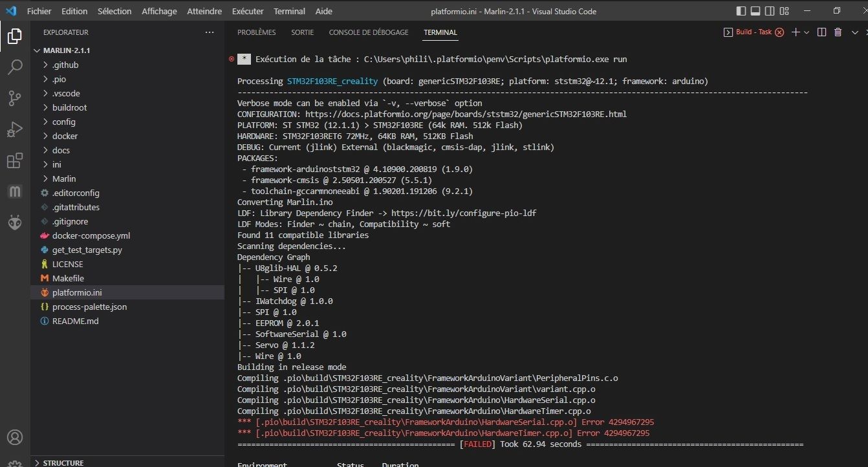The height and width of the screenshot is (467, 868).
Task: Open the Exécuter menu
Action: [x=248, y=11]
